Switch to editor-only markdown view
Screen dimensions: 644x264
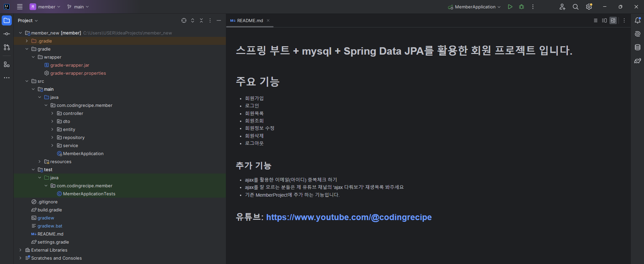(596, 20)
